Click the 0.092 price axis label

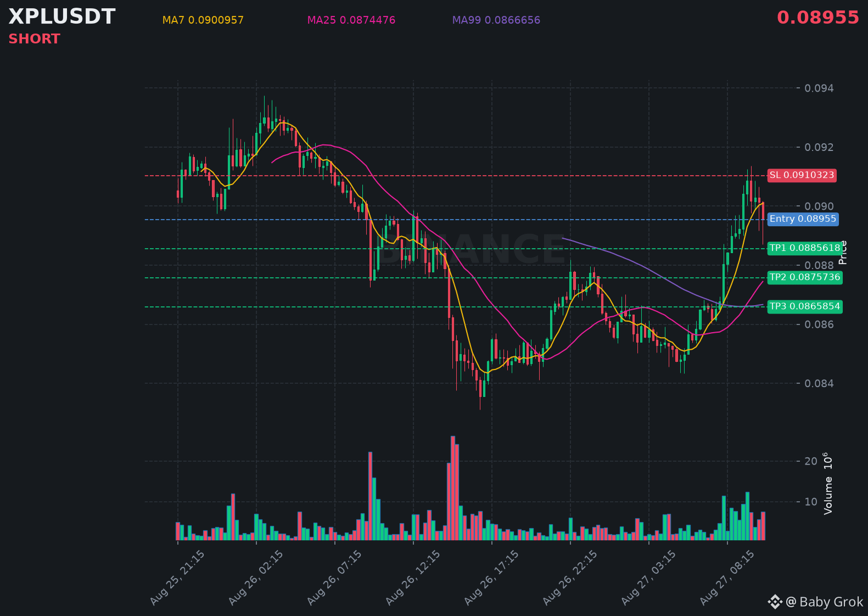pos(819,147)
